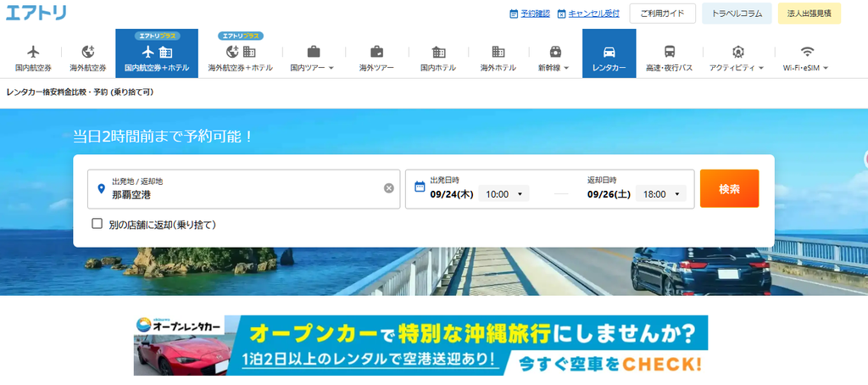Select the 海外航空券 globe icon
Image resolution: width=868 pixels, height=385 pixels.
[x=87, y=52]
